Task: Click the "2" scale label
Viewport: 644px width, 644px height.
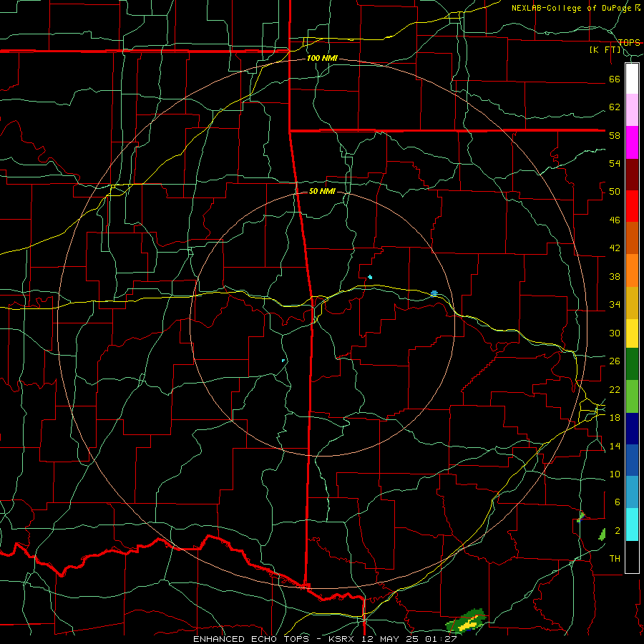Action: 617,531
